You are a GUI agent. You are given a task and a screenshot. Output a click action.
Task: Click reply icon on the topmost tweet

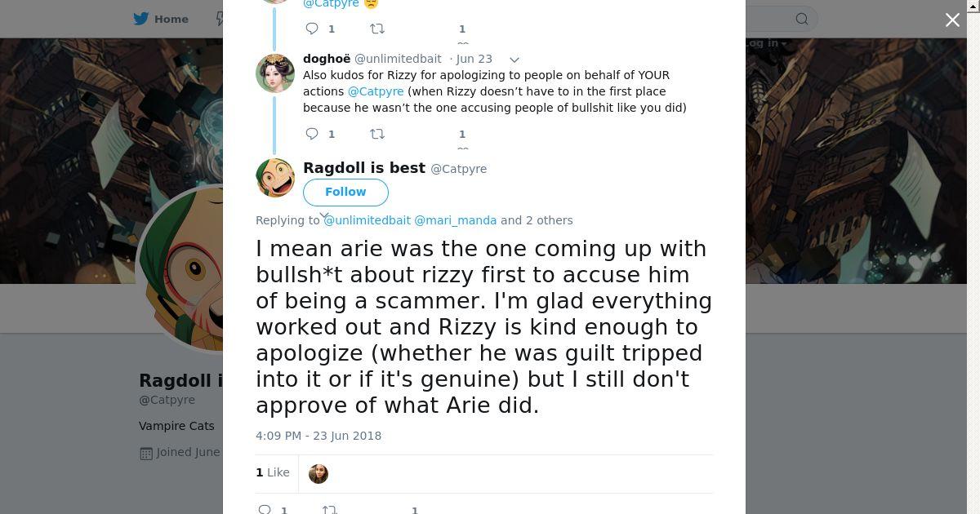pyautogui.click(x=312, y=29)
